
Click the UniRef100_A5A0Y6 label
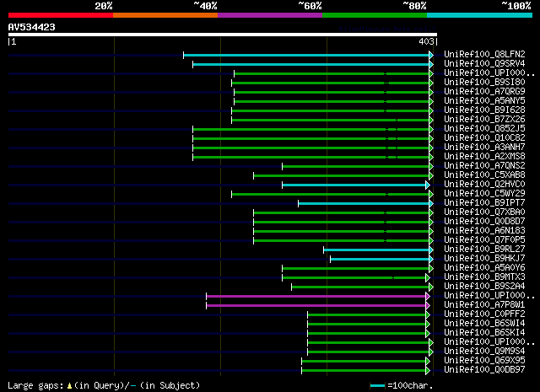point(484,268)
